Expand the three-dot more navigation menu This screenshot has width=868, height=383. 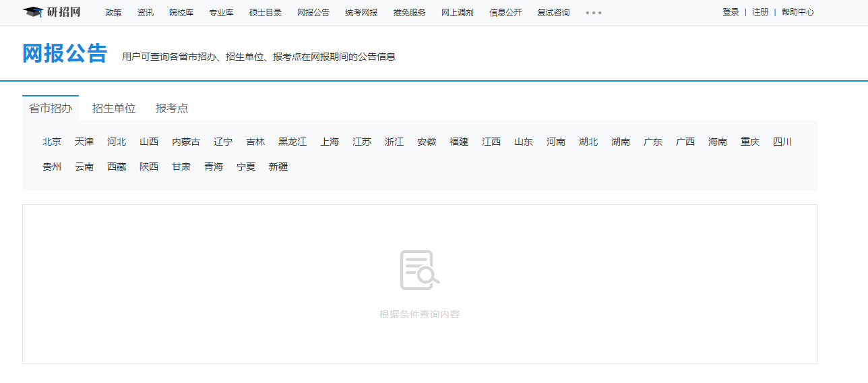pyautogui.click(x=593, y=13)
